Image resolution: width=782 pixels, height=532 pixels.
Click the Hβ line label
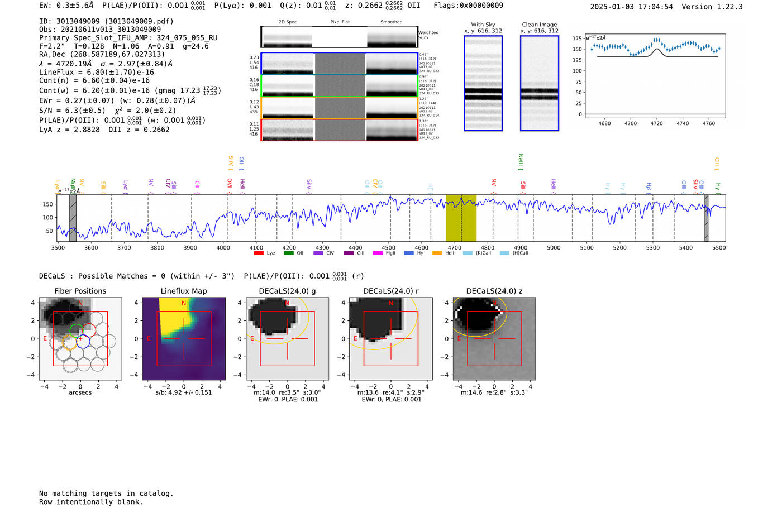(649, 188)
